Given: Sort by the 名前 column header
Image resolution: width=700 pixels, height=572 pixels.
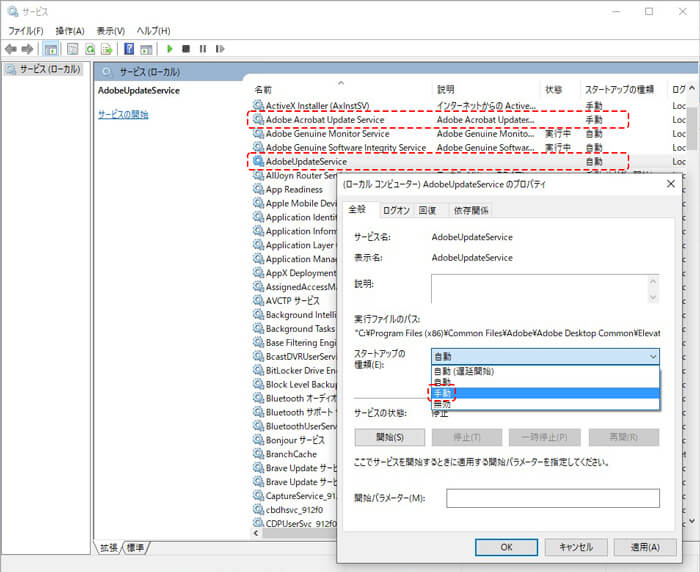Looking at the screenshot, I should point(341,90).
